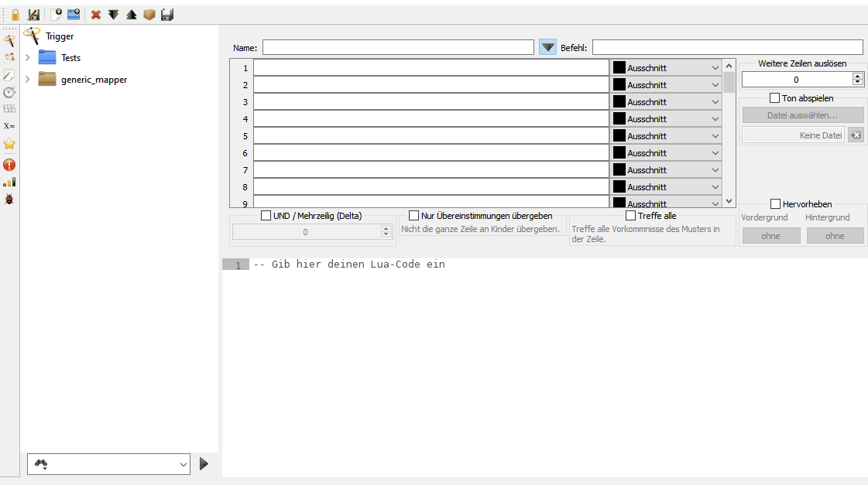Image resolution: width=868 pixels, height=485 pixels.
Task: Click the pattern list scroll-up arrow
Action: (x=729, y=66)
